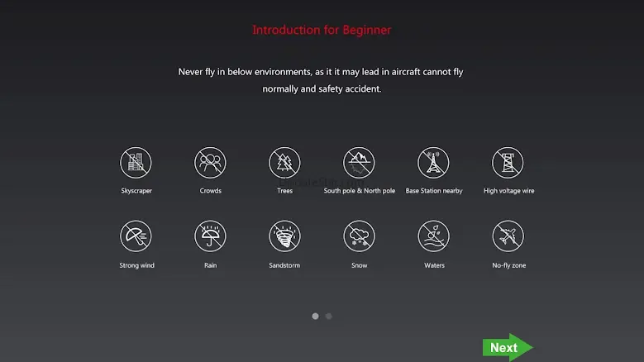Viewport: 644px width, 362px height.
Task: Click the 'No-fly zone' label text
Action: (509, 265)
